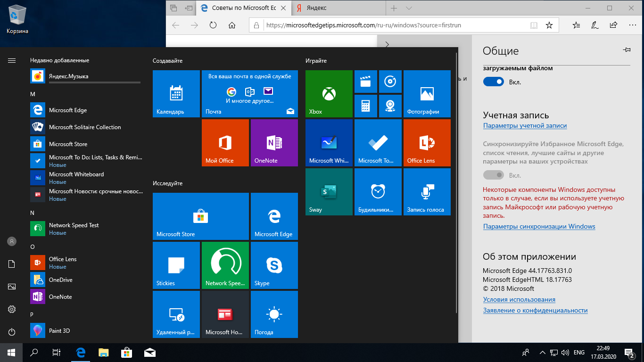
Task: Open the wide Microsoft Store tile
Action: point(201,216)
